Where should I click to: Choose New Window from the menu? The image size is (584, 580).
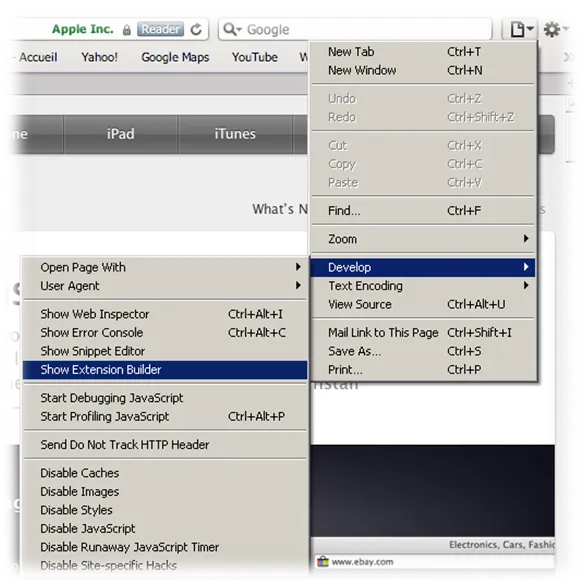[x=422, y=70]
